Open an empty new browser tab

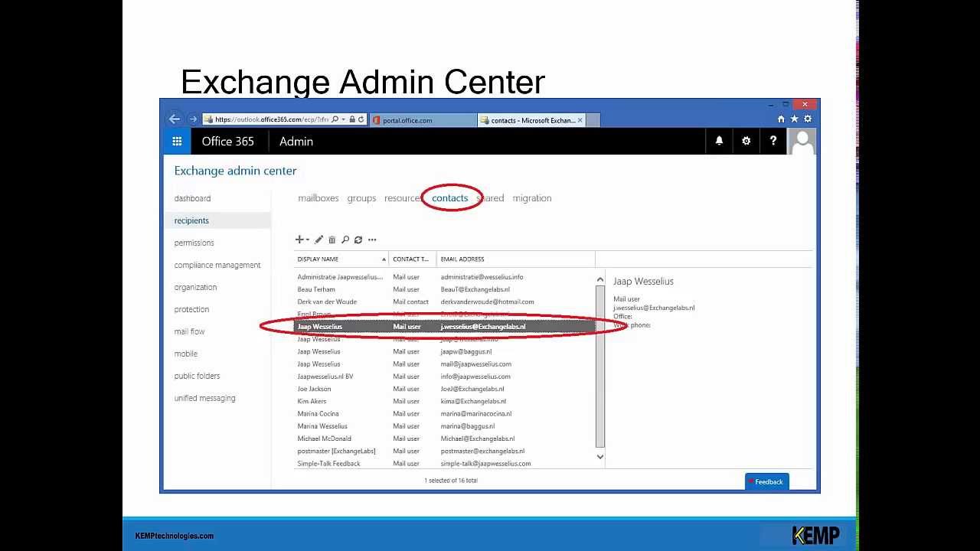pyautogui.click(x=593, y=120)
